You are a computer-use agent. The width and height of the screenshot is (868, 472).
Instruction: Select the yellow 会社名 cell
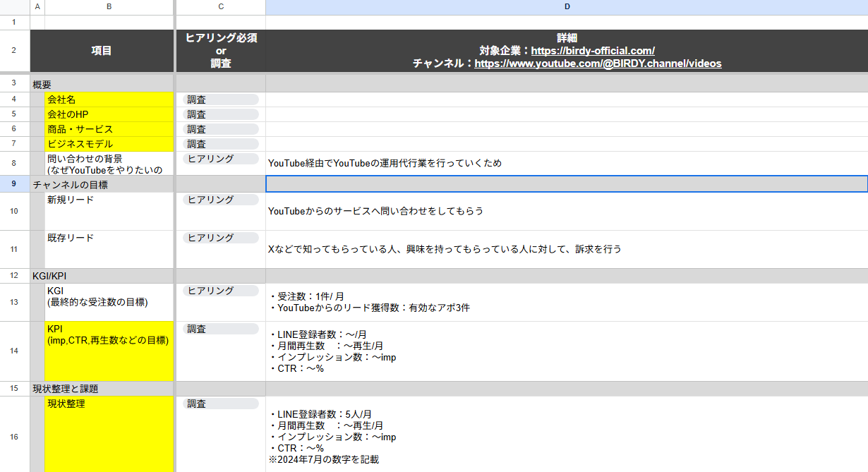click(109, 99)
